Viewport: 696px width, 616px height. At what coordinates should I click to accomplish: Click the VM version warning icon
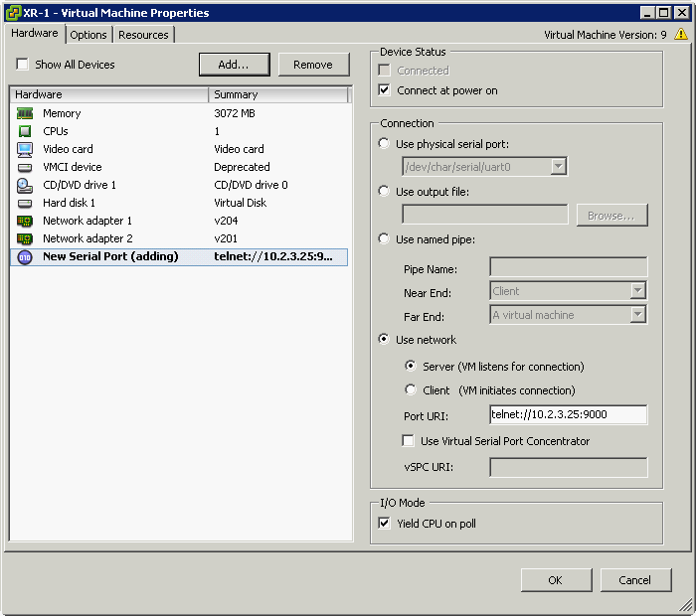click(x=681, y=34)
